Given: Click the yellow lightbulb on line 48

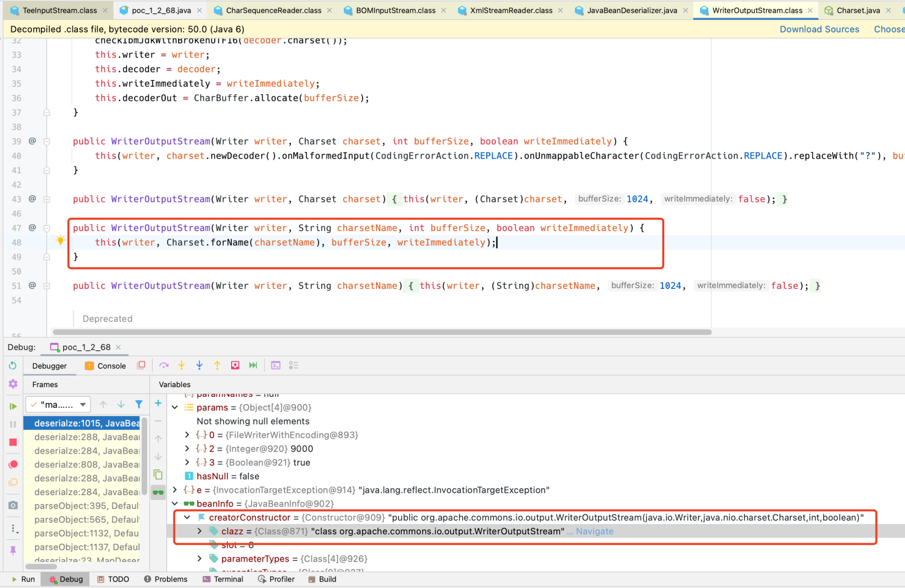Looking at the screenshot, I should pos(60,241).
